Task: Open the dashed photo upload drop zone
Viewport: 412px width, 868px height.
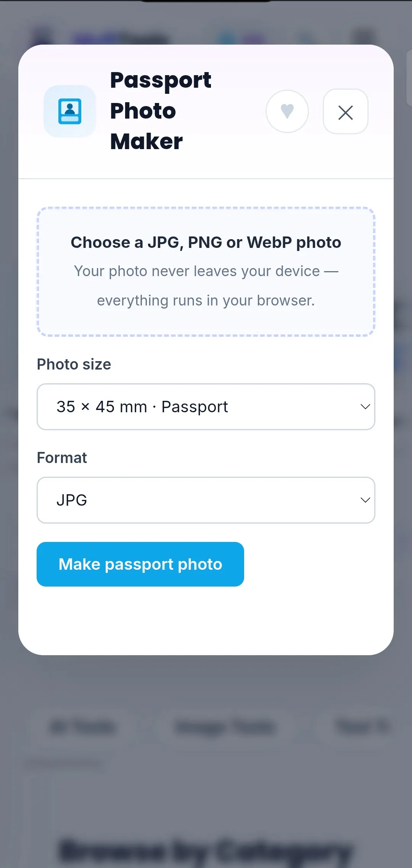Action: 206,272
